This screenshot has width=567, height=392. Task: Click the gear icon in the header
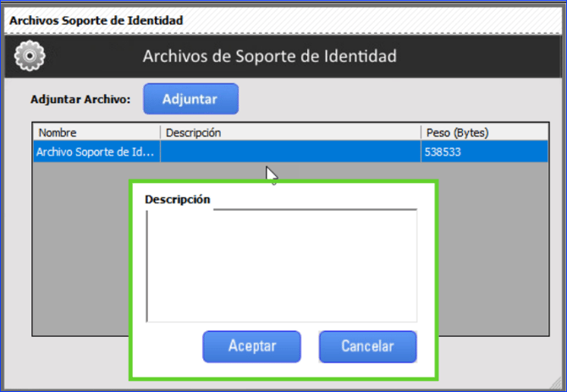31,57
